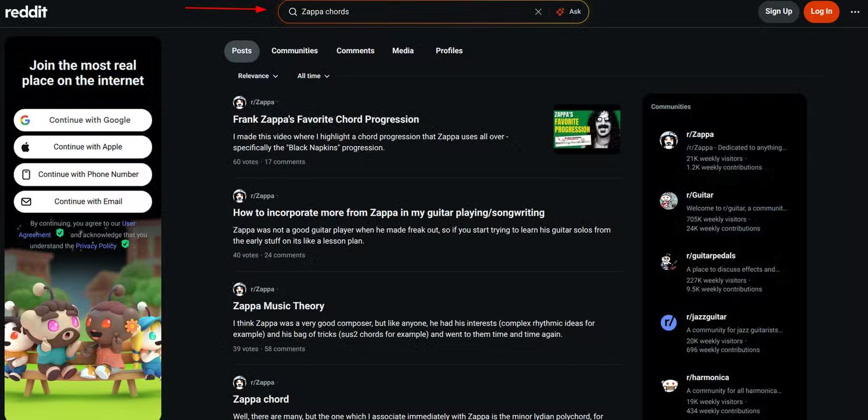This screenshot has height=420, width=868.
Task: Click '39 votes · 58 comments' text
Action: point(269,349)
